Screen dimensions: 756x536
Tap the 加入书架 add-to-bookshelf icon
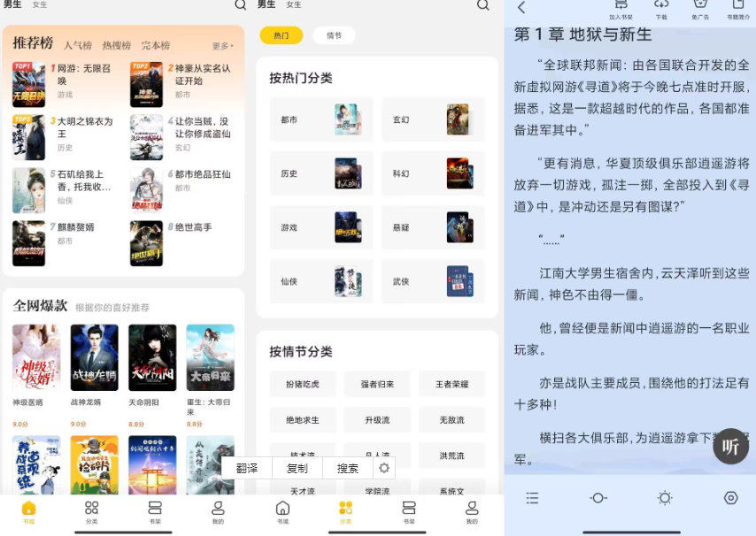(x=621, y=7)
